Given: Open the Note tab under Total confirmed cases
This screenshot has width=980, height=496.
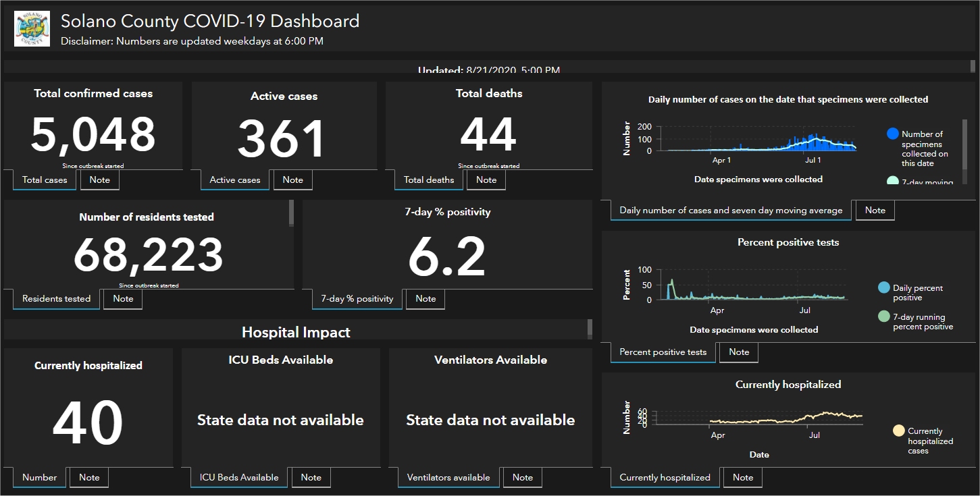Looking at the screenshot, I should [x=99, y=180].
